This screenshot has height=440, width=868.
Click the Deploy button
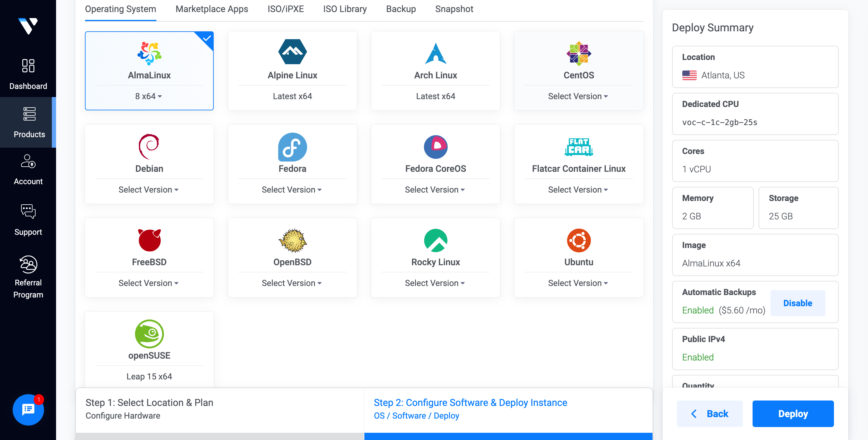(793, 413)
